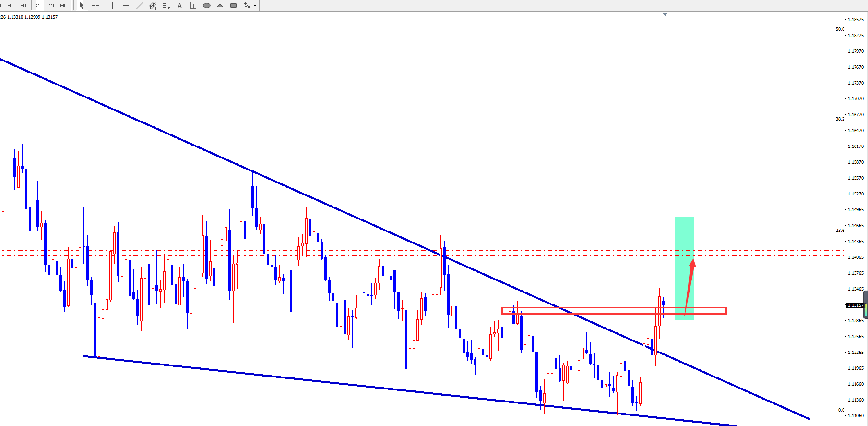Click the 1.14065 price scale label
The height and width of the screenshot is (426, 868).
[x=856, y=257]
